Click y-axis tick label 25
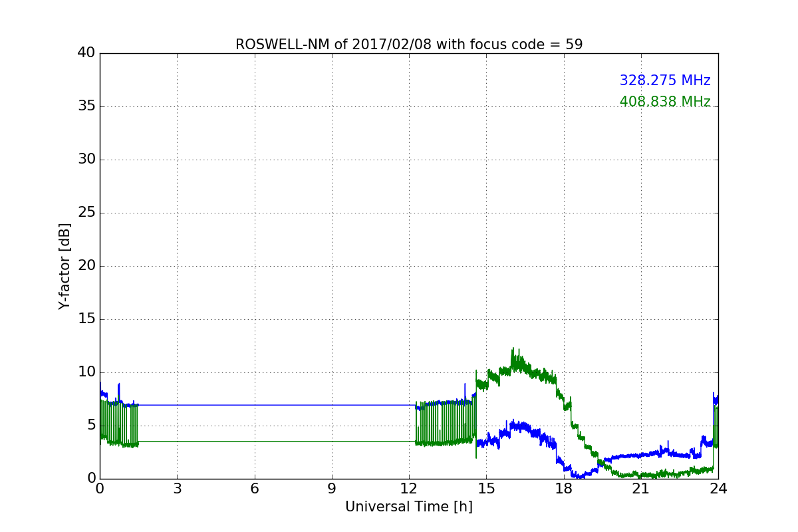 coord(86,213)
